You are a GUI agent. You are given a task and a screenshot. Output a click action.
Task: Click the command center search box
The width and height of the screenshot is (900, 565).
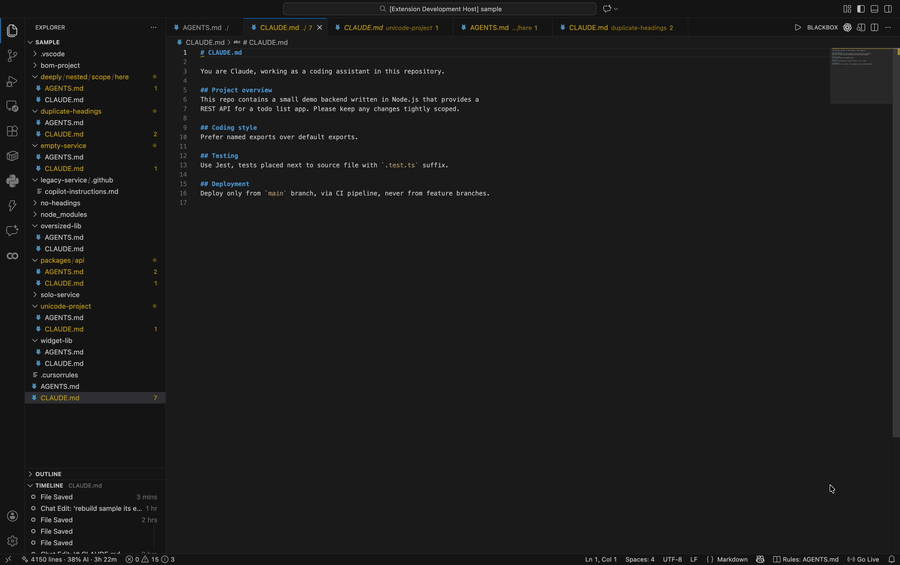pyautogui.click(x=440, y=9)
